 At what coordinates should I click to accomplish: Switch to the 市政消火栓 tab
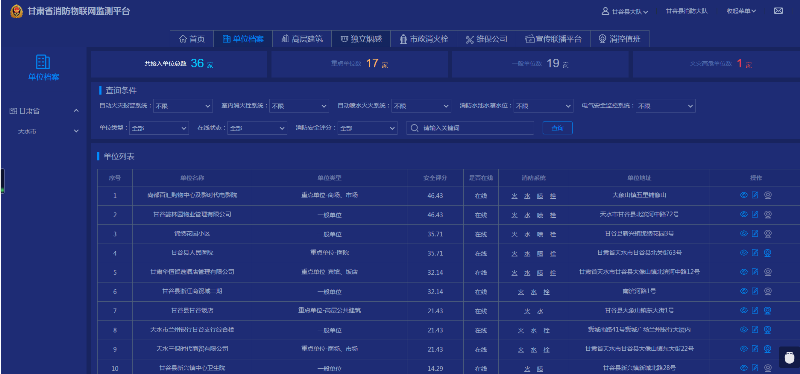coord(423,39)
